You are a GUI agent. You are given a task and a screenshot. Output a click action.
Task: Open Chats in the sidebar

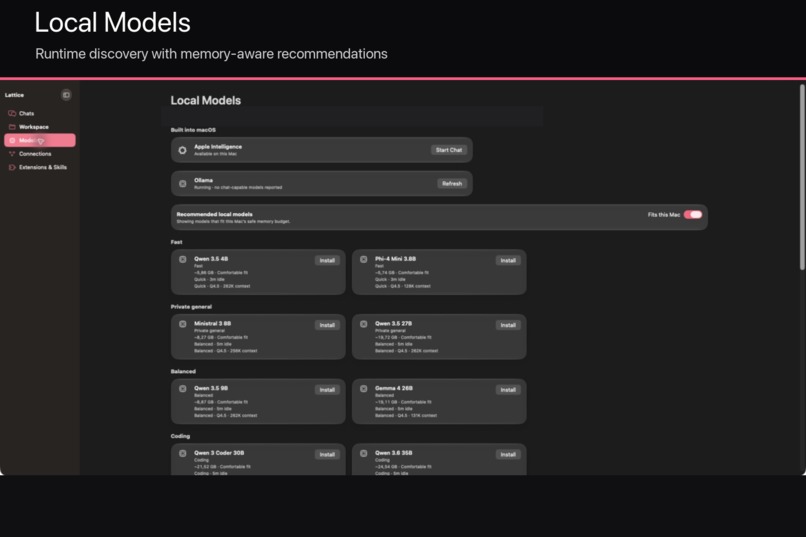pos(40,113)
